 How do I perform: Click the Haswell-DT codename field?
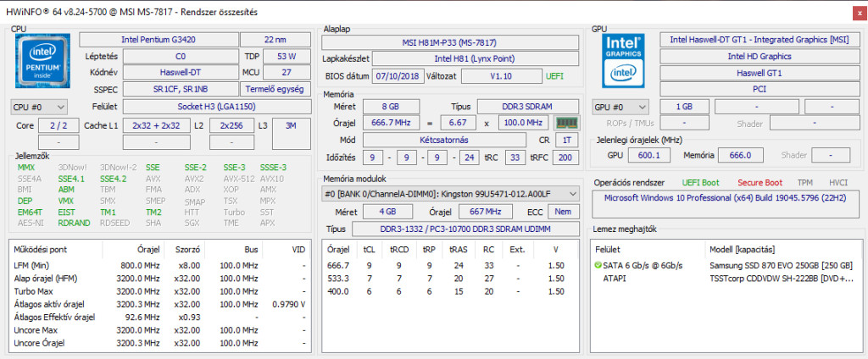point(181,73)
